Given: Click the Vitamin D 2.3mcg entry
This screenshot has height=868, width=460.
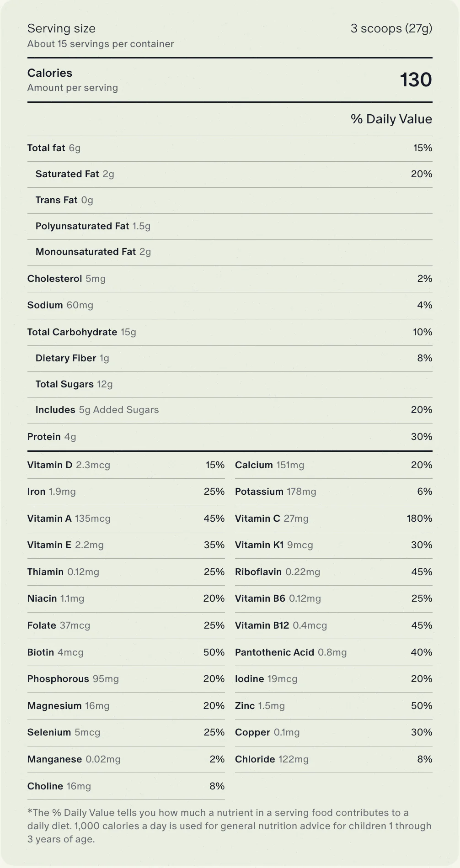Looking at the screenshot, I should (69, 465).
